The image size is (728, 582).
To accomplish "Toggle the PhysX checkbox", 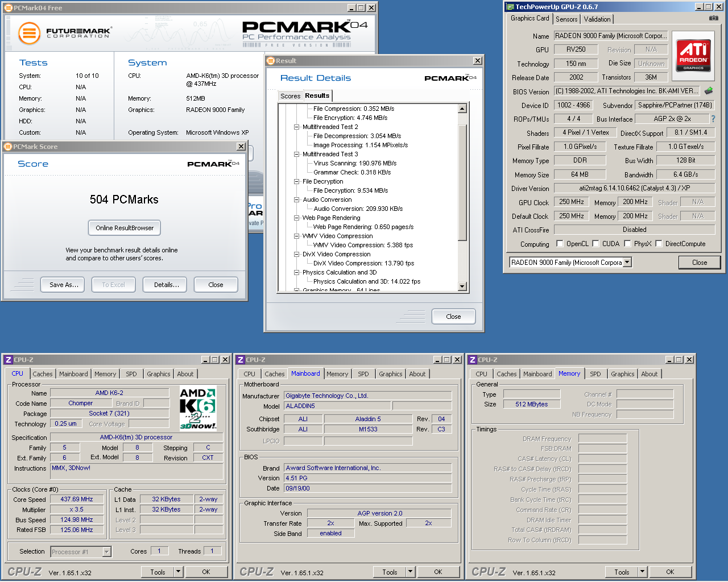I will point(627,243).
